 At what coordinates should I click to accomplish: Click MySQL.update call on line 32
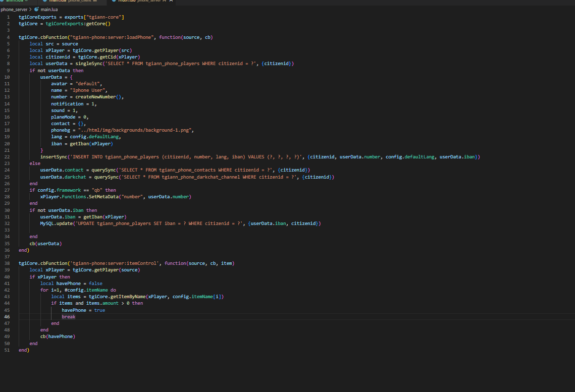point(57,224)
